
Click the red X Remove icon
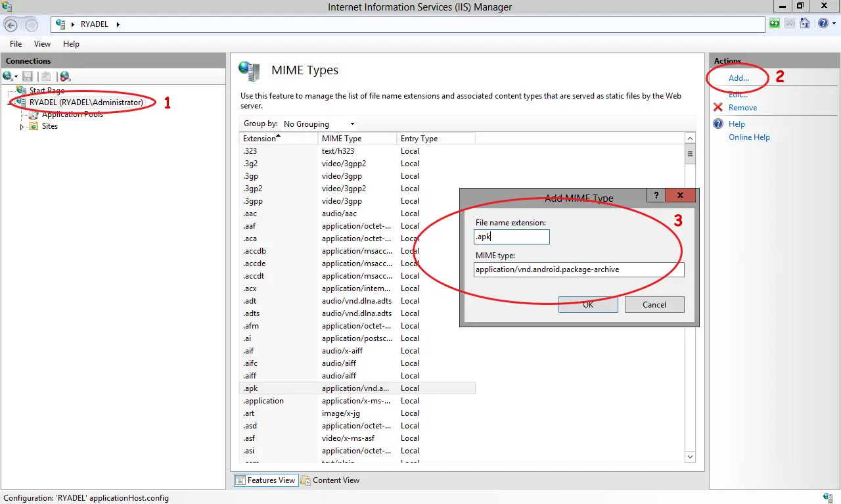pos(718,108)
